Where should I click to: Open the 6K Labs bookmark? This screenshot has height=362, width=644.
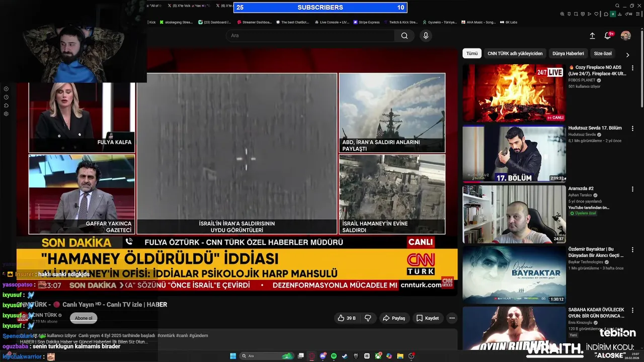click(x=509, y=22)
